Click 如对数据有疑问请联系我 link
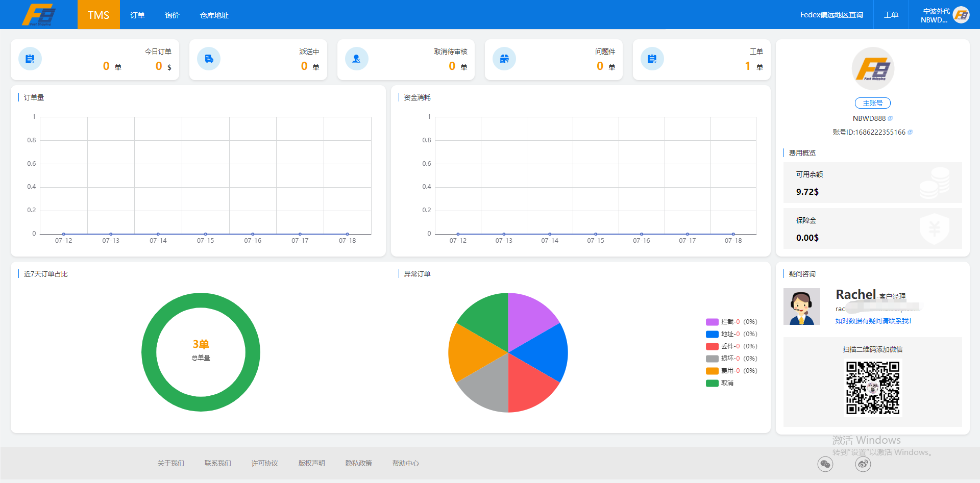 pyautogui.click(x=873, y=321)
